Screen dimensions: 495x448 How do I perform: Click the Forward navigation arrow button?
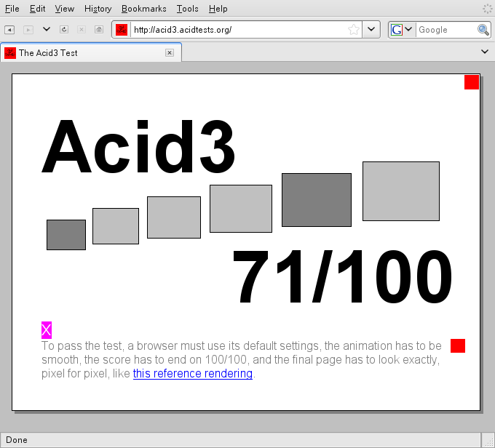coord(28,30)
